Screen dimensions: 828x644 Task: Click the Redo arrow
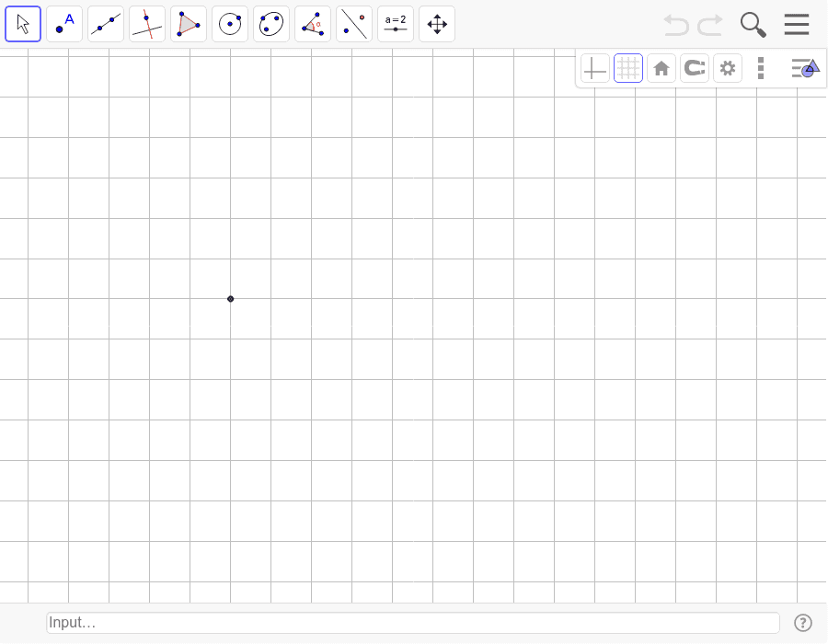click(x=710, y=25)
